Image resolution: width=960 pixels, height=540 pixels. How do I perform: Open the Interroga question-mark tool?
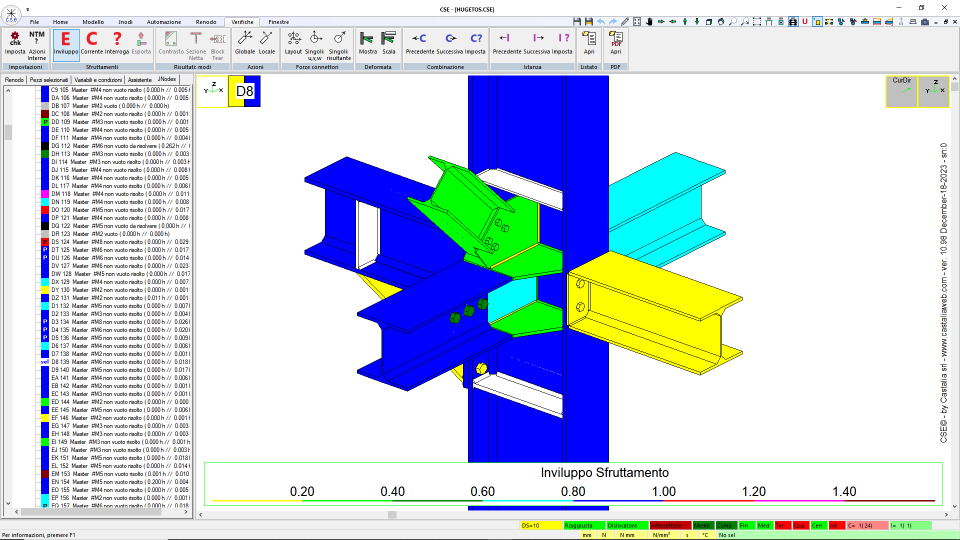117,44
